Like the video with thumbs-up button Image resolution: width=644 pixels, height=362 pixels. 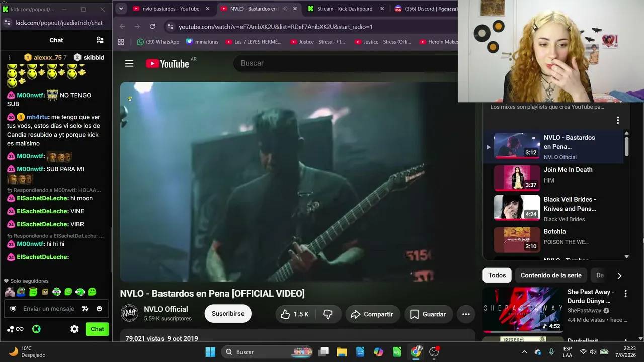(x=295, y=314)
